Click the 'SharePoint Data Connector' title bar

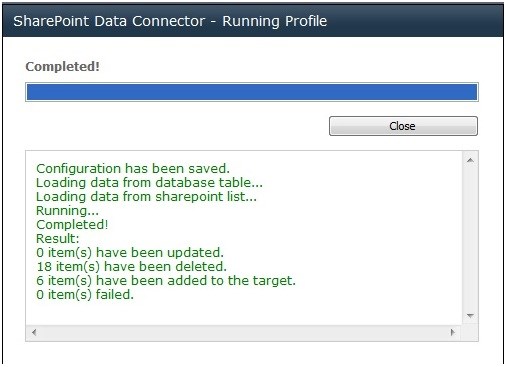click(x=253, y=21)
